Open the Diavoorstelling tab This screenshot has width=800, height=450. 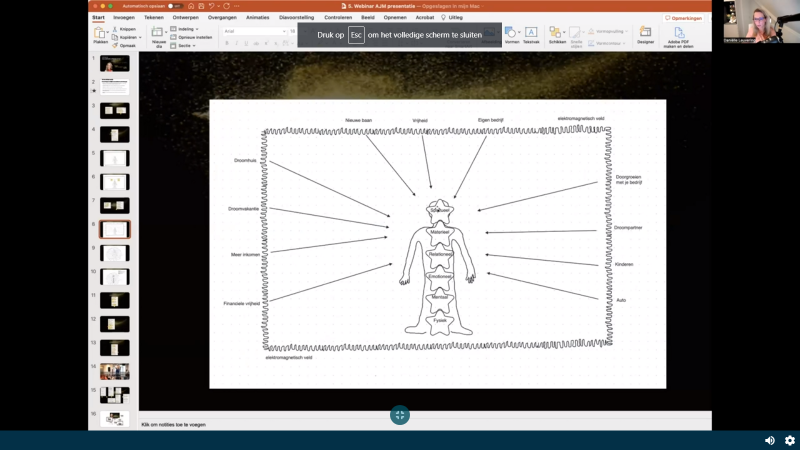pos(298,17)
